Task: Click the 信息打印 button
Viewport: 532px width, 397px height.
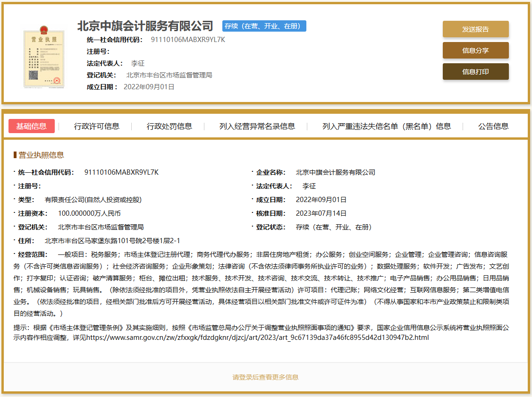Action: tap(475, 71)
